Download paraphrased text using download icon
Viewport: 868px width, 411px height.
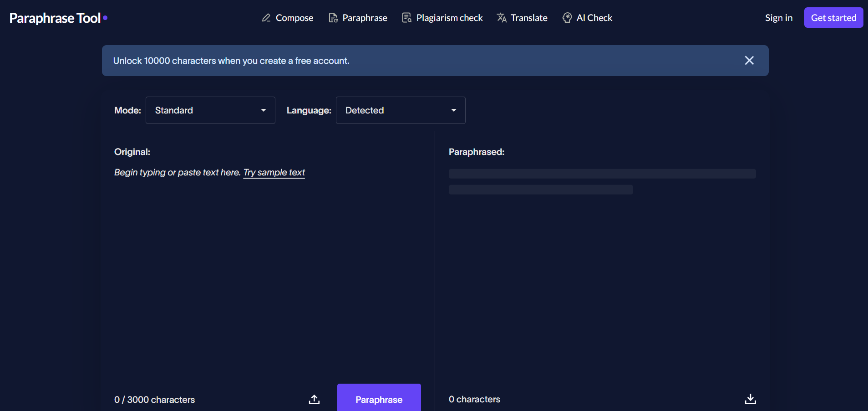[750, 399]
